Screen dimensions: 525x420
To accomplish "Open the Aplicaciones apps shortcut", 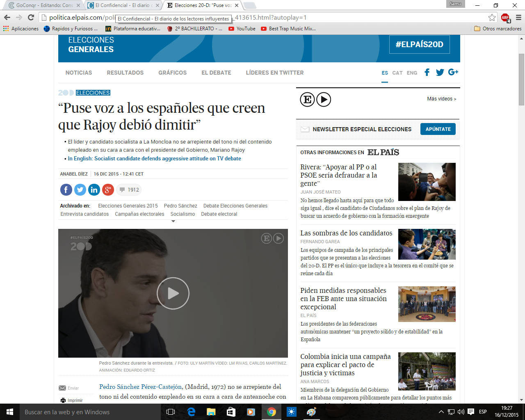I will pyautogui.click(x=21, y=29).
